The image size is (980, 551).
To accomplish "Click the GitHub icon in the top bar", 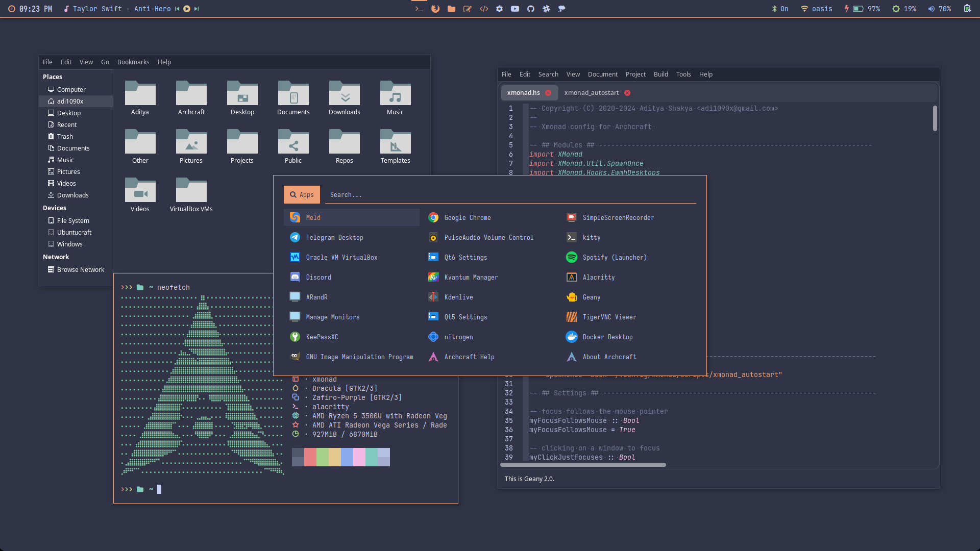I will click(x=531, y=9).
